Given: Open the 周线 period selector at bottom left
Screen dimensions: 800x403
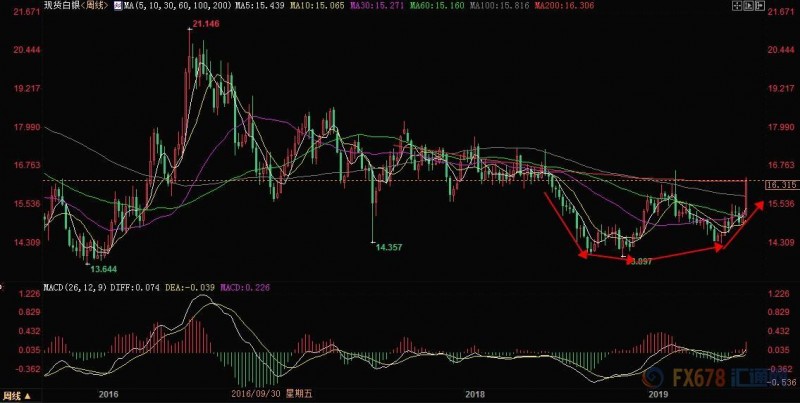Looking at the screenshot, I should click(x=16, y=396).
